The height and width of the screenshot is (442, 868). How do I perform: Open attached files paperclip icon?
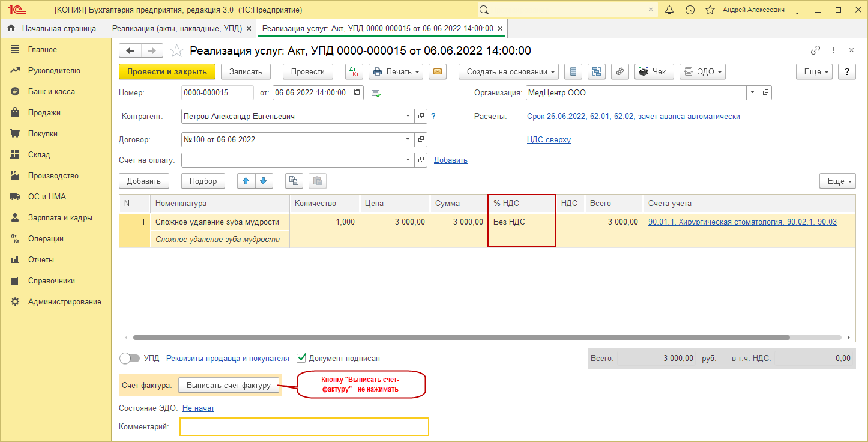(620, 71)
